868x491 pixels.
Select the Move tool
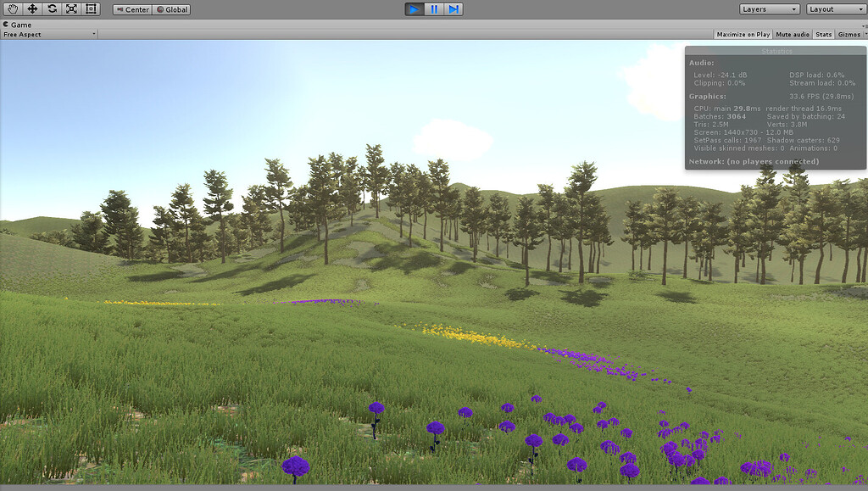click(31, 8)
